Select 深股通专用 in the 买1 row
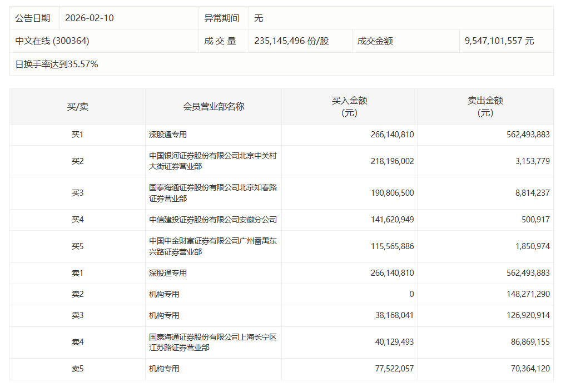Viewport: 561px width, 392px height. coord(168,135)
